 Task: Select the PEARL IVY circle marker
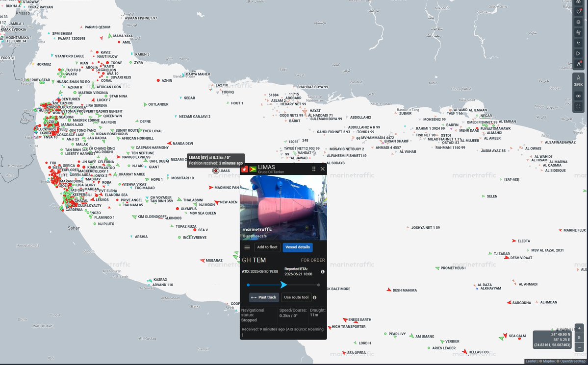pos(385,334)
